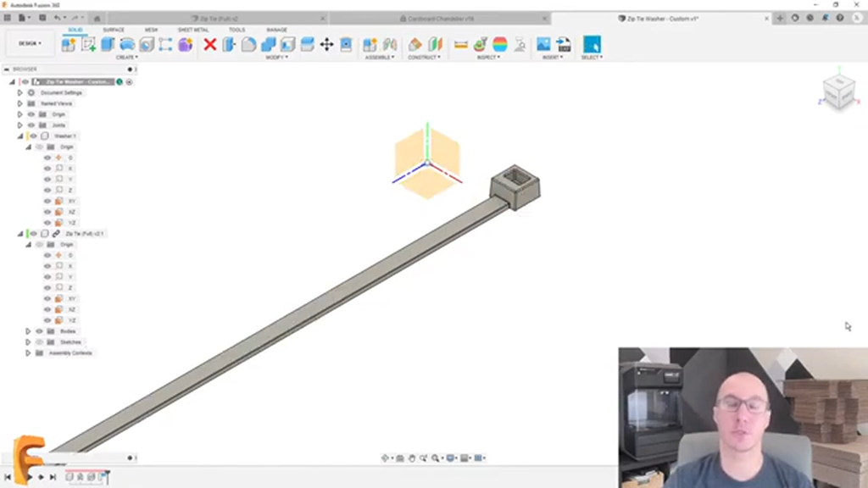The width and height of the screenshot is (868, 488).
Task: Open the Design workspace dropdown
Action: (30, 43)
